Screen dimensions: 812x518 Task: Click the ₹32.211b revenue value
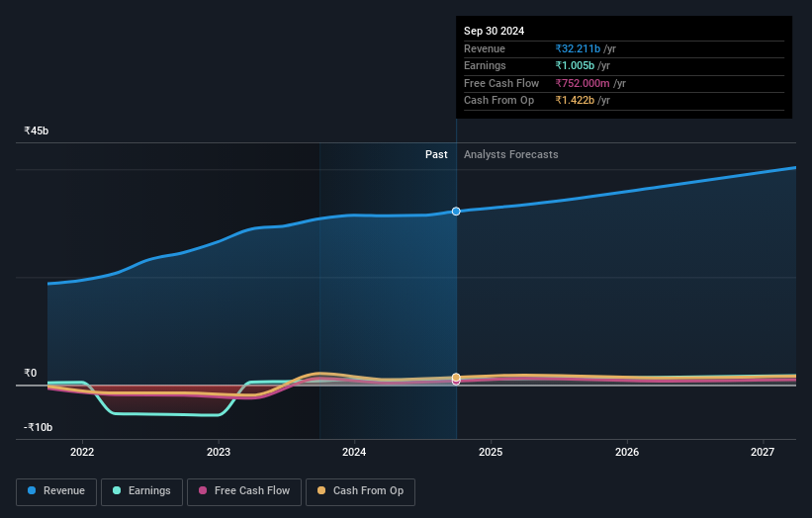[x=578, y=48]
